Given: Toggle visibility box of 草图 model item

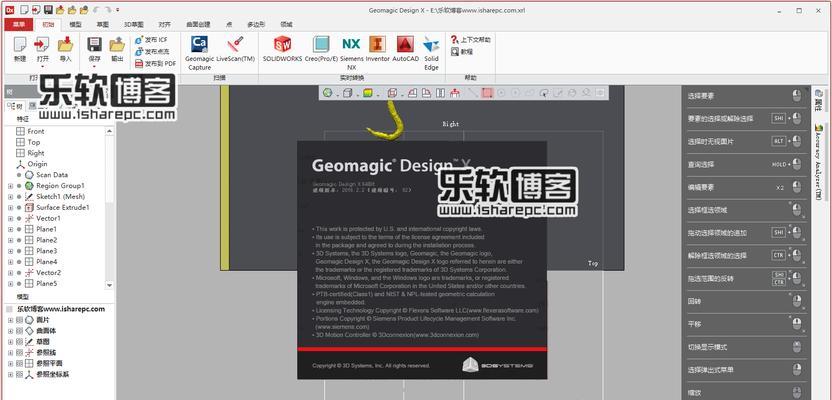Looking at the screenshot, I should tap(20, 342).
